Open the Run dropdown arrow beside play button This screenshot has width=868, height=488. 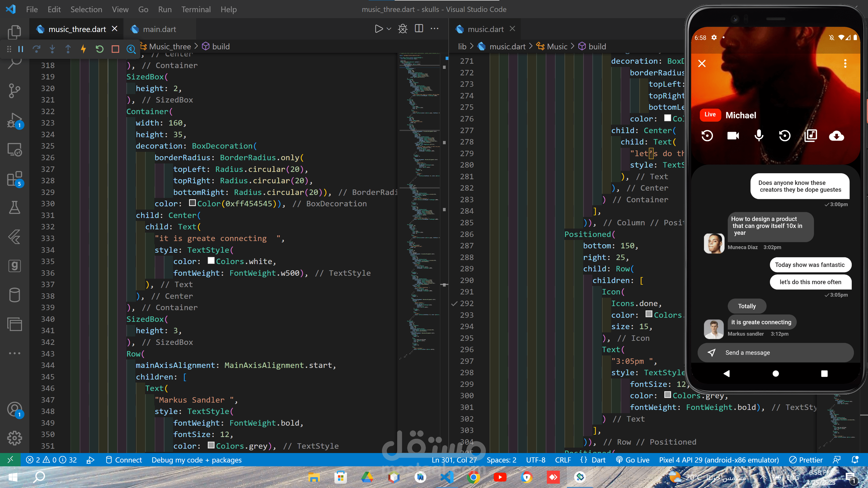point(389,29)
